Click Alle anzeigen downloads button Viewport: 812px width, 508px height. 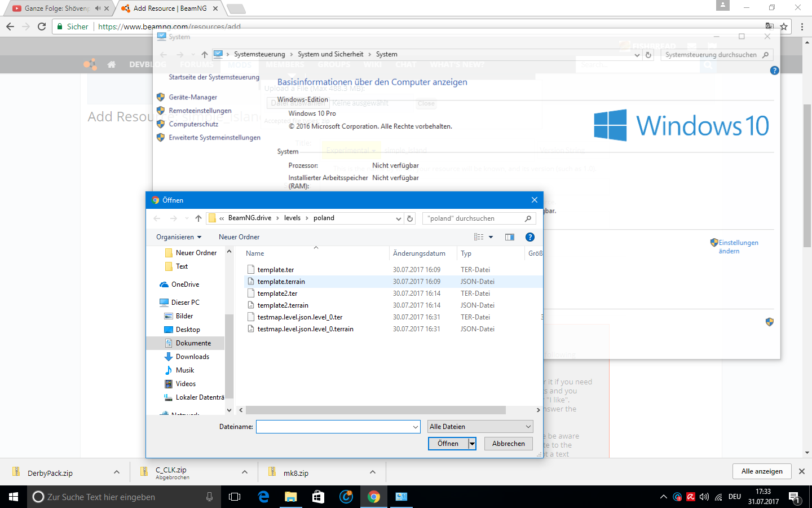pyautogui.click(x=762, y=471)
